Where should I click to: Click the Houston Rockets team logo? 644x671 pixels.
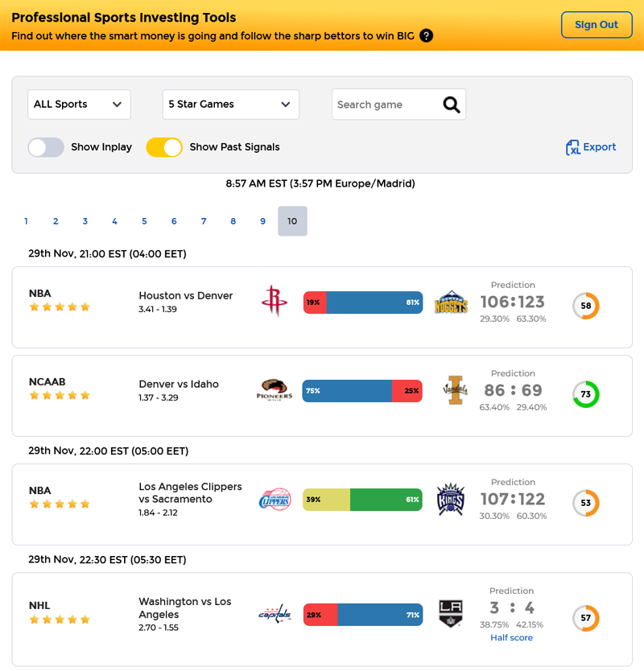(x=274, y=303)
